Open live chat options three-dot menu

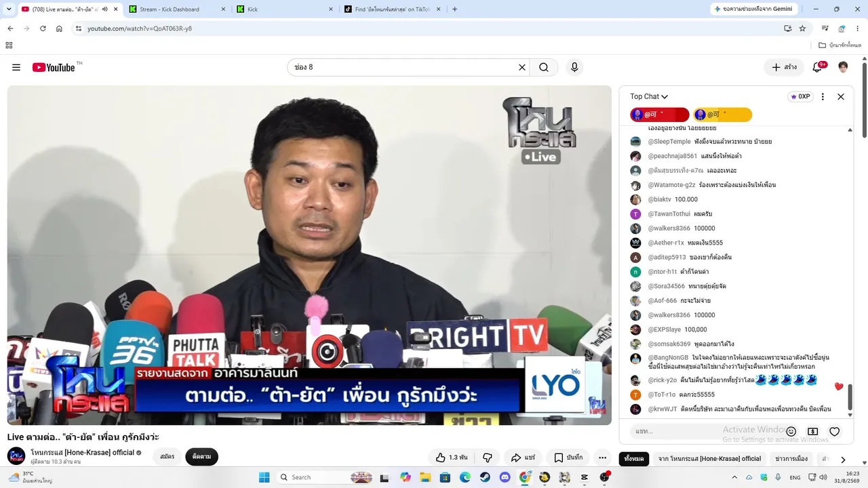point(823,97)
